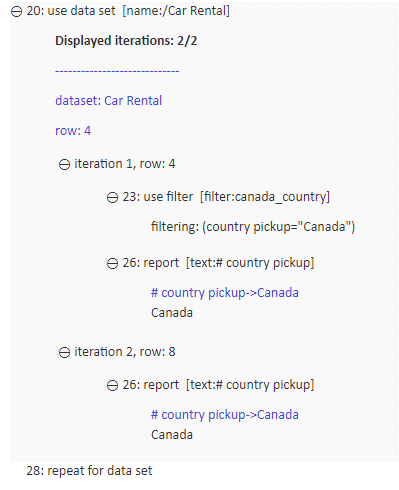Screen dimensions: 399x490
Task: Select the '20: use data set [name:/Car Rental]' line
Action: coord(128,11)
